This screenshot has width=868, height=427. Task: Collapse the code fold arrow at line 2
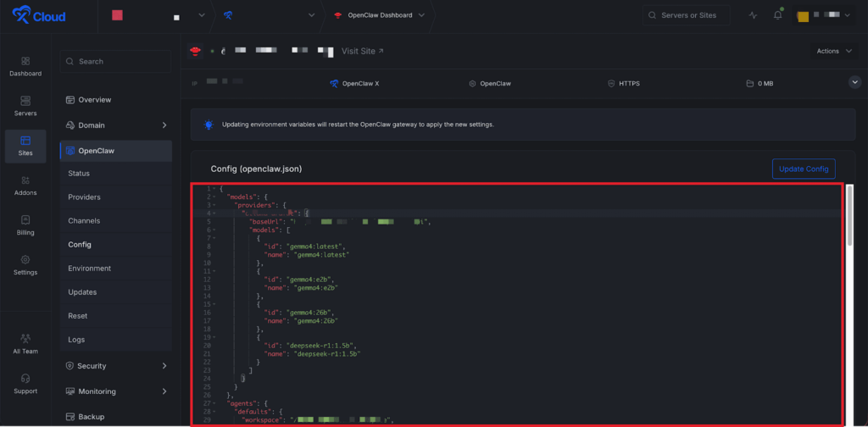click(214, 197)
